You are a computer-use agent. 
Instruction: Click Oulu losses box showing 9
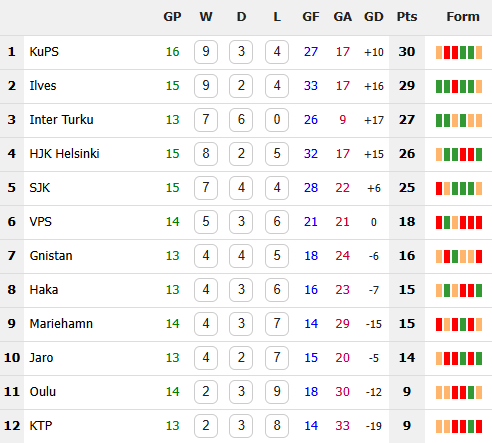coord(277,392)
